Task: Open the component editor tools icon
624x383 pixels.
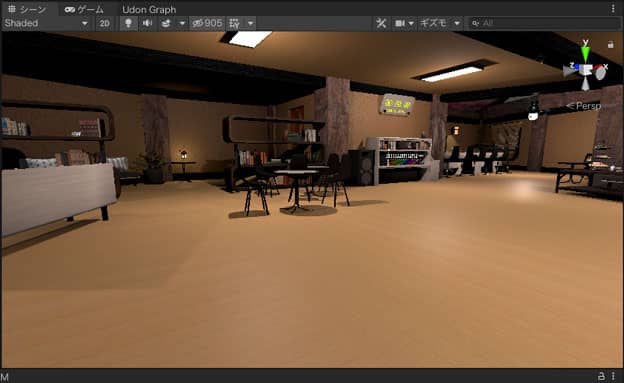Action: point(381,23)
